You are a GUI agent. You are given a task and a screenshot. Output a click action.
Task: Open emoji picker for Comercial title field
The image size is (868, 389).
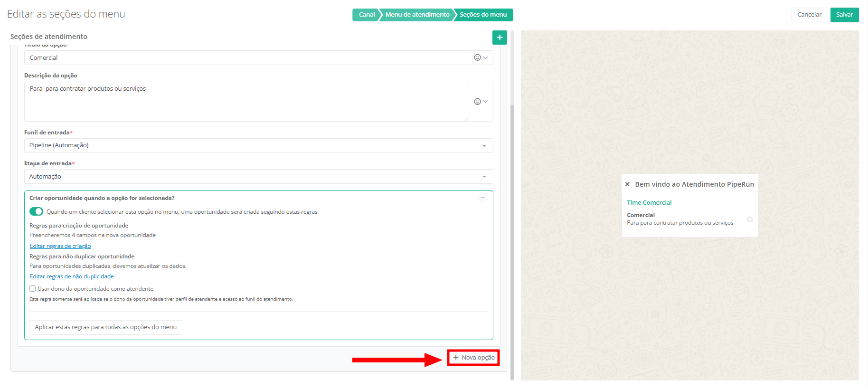[481, 57]
